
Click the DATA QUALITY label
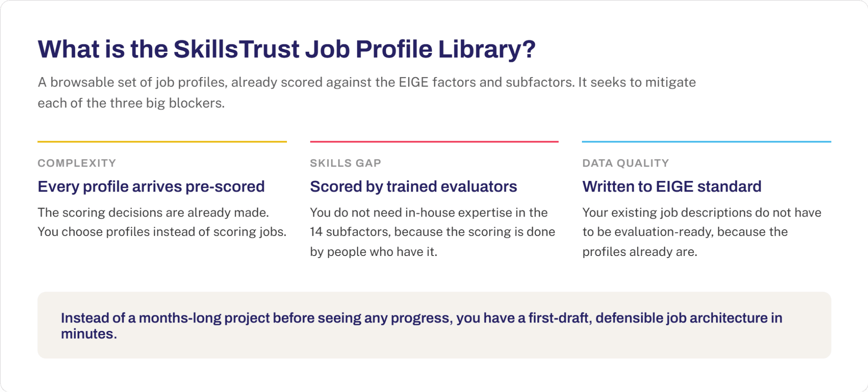click(x=626, y=163)
